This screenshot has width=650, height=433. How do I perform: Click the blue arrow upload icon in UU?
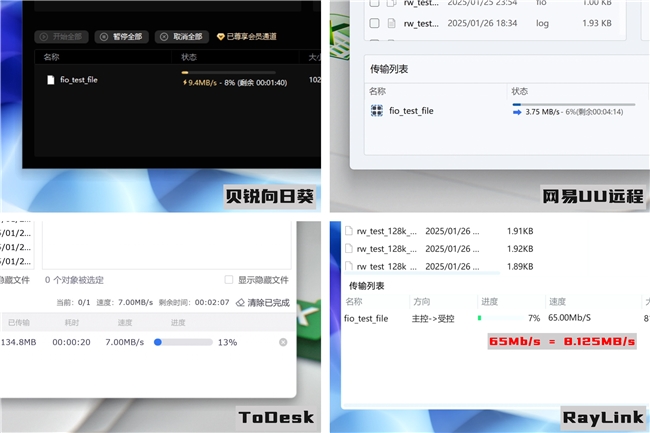pos(517,112)
